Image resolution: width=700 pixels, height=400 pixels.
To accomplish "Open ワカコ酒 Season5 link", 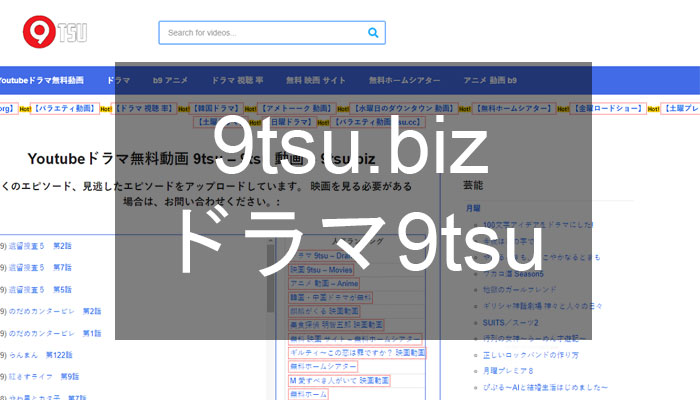I will [x=513, y=274].
